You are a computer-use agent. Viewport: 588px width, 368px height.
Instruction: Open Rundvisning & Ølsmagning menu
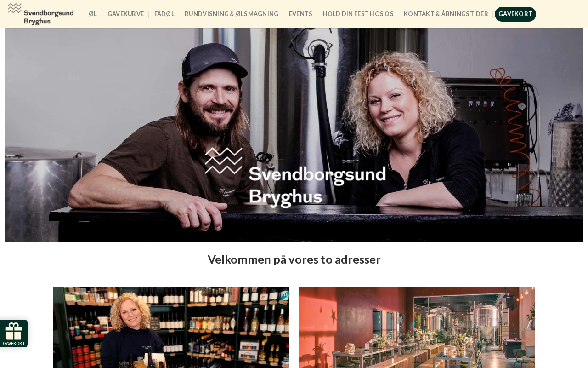(232, 14)
